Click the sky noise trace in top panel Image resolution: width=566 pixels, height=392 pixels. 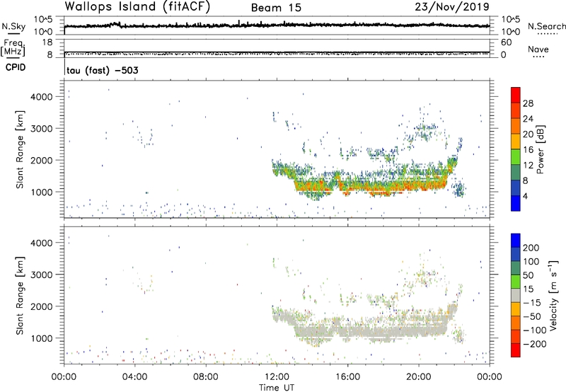point(277,25)
